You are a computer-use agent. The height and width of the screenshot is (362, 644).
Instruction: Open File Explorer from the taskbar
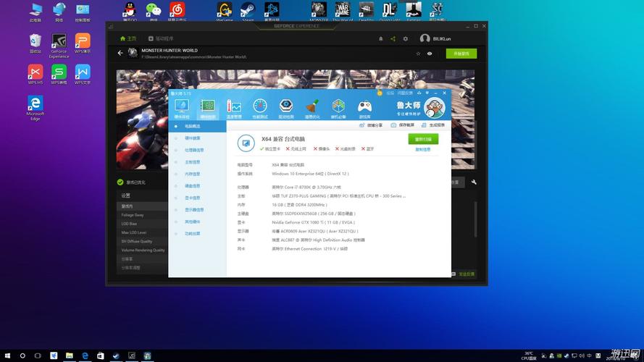tap(69, 355)
